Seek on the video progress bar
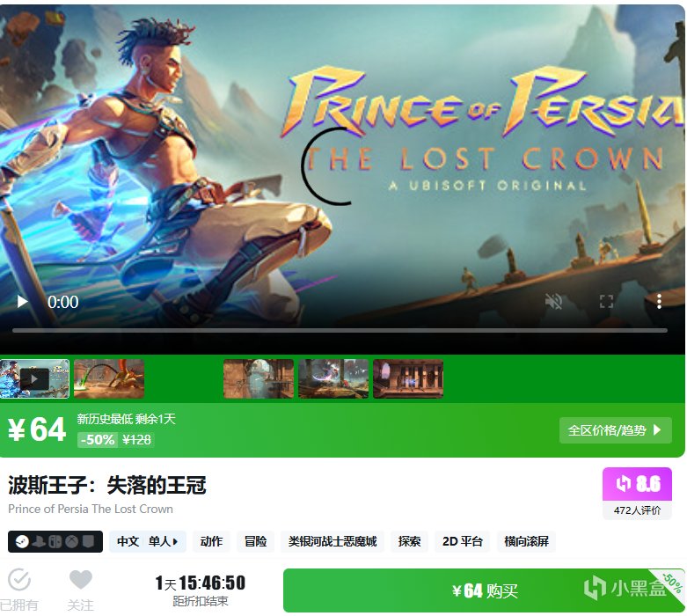687x616 pixels. [340, 331]
